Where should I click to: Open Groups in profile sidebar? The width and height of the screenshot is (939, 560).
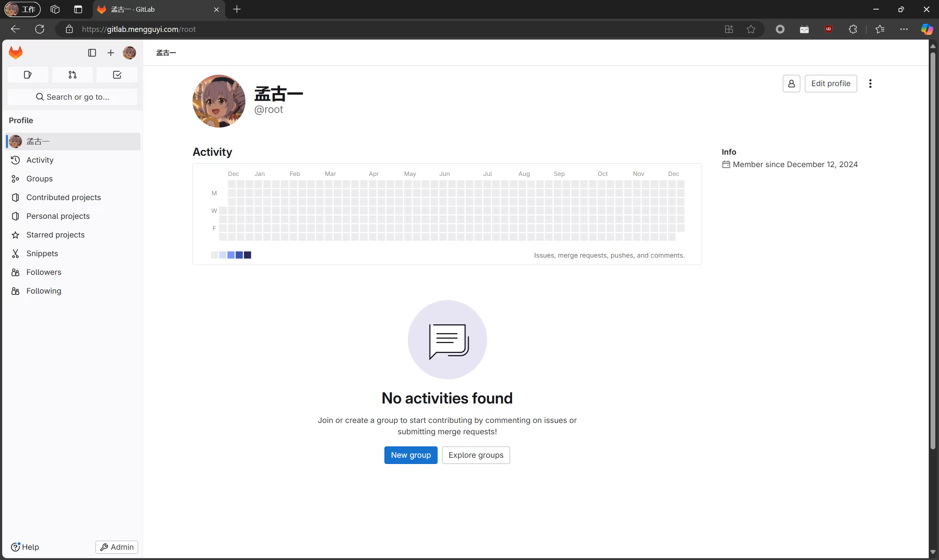pos(39,179)
